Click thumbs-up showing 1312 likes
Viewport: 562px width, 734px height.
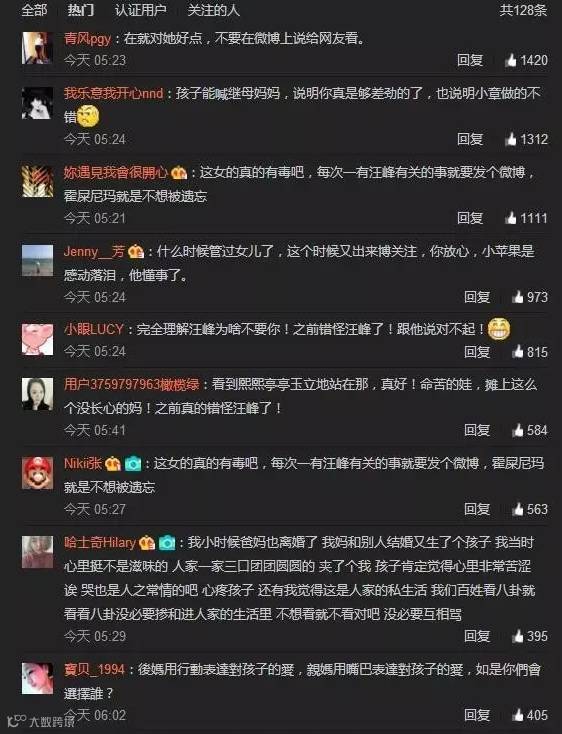coord(511,139)
